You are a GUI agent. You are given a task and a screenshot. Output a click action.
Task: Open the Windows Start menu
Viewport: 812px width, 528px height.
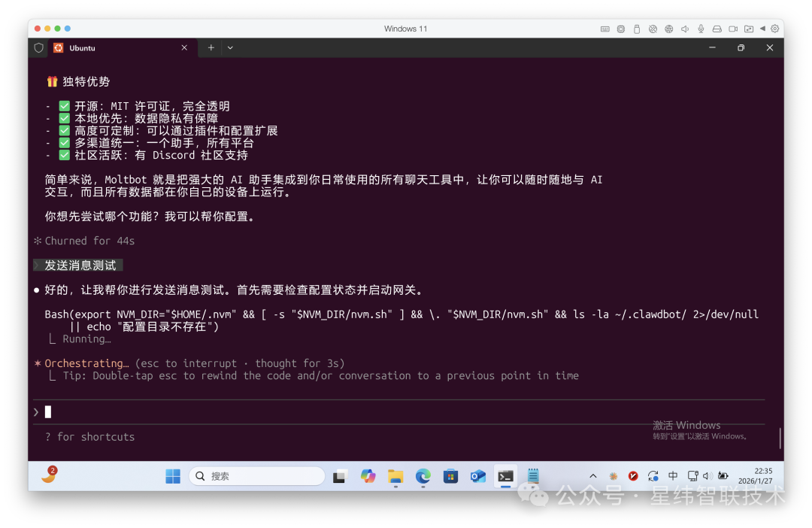coord(173,476)
